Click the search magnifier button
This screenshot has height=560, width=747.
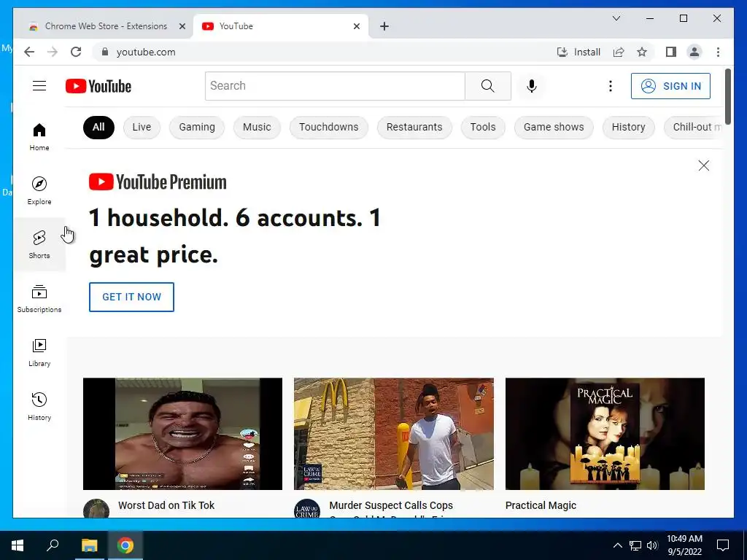pyautogui.click(x=488, y=86)
